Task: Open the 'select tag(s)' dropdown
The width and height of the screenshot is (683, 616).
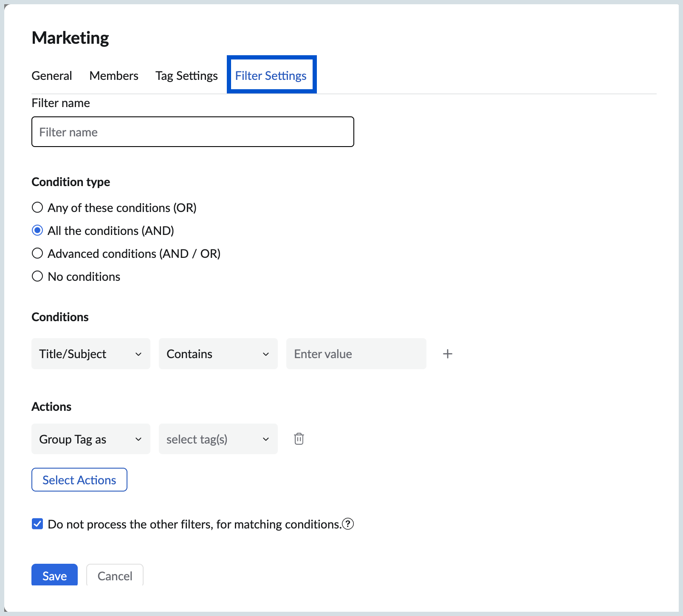Action: tap(218, 439)
